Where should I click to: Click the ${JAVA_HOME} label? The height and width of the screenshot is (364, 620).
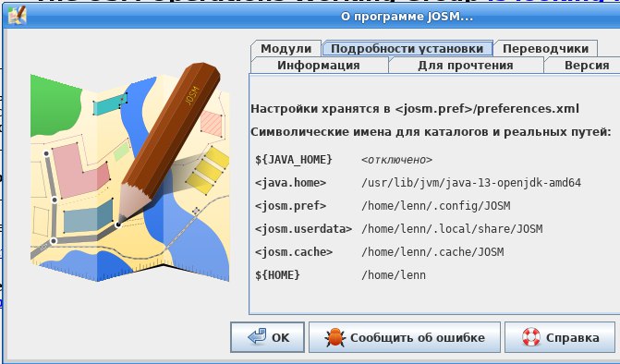(x=294, y=160)
